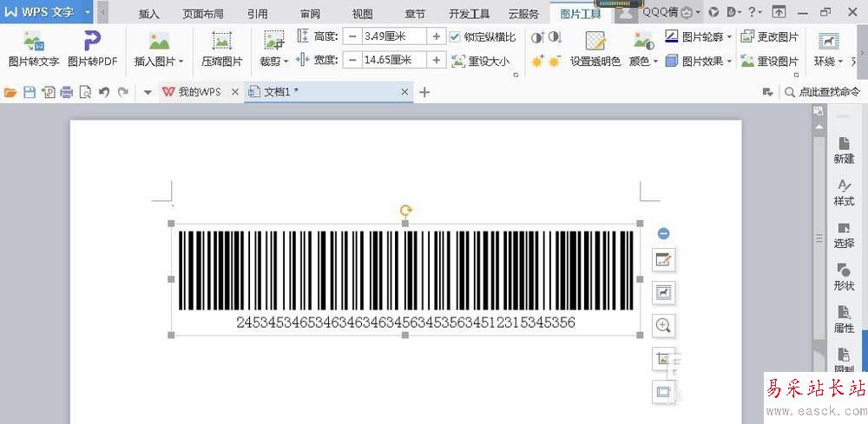This screenshot has width=868, height=424.
Task: Click the find command box (点此查找命令)
Action: point(824,92)
